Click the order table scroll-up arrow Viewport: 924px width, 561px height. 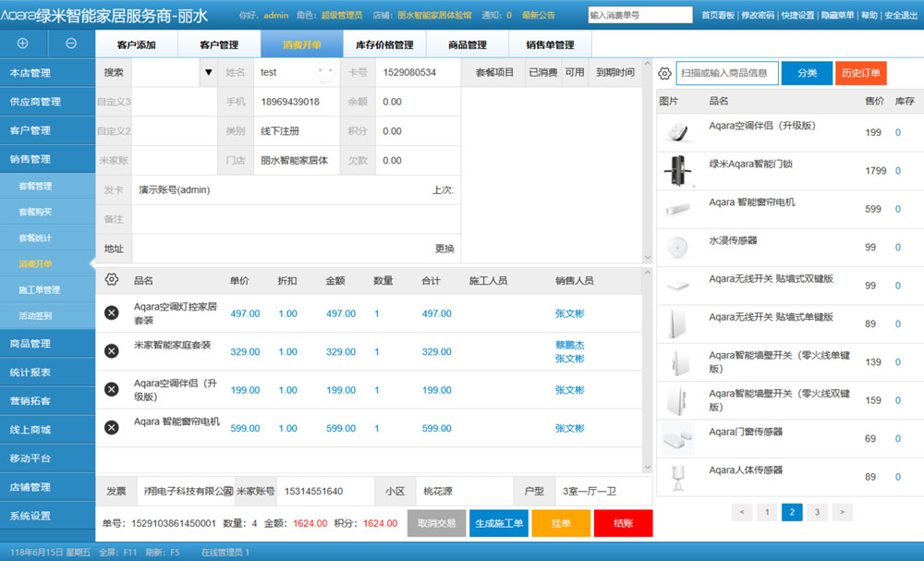point(648,273)
